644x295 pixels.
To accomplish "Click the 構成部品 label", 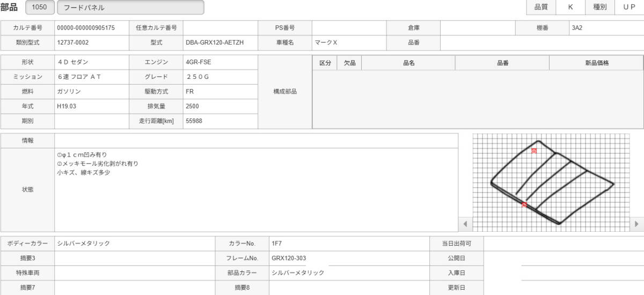I will point(285,92).
